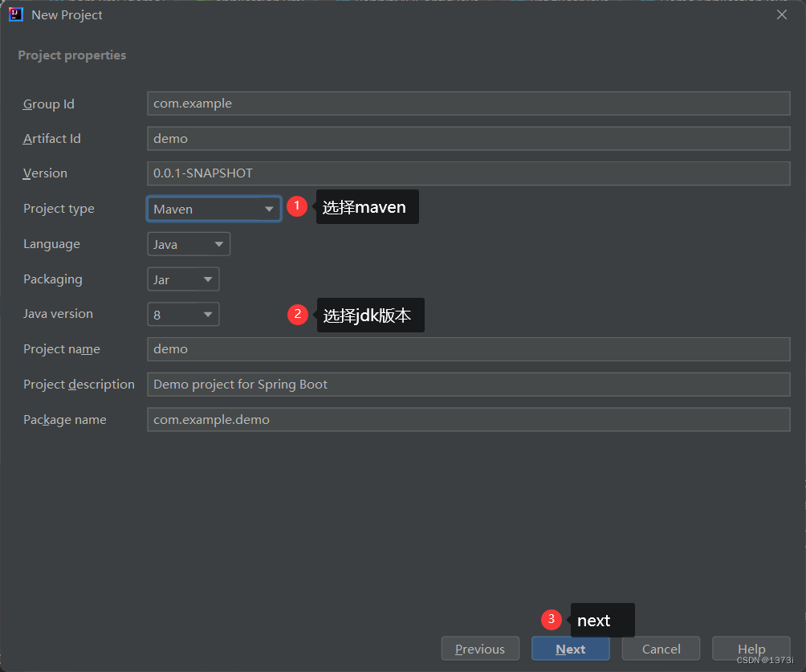This screenshot has height=672, width=806.
Task: Click the Next button
Action: (570, 649)
